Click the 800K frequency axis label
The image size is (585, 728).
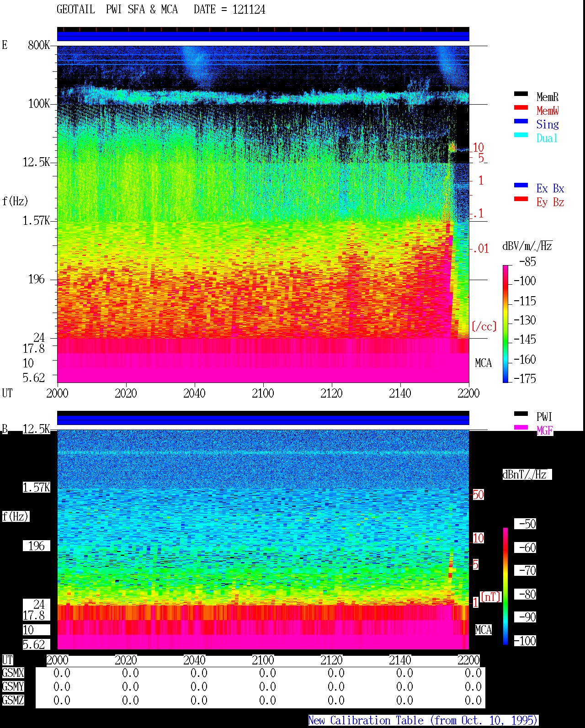(39, 45)
